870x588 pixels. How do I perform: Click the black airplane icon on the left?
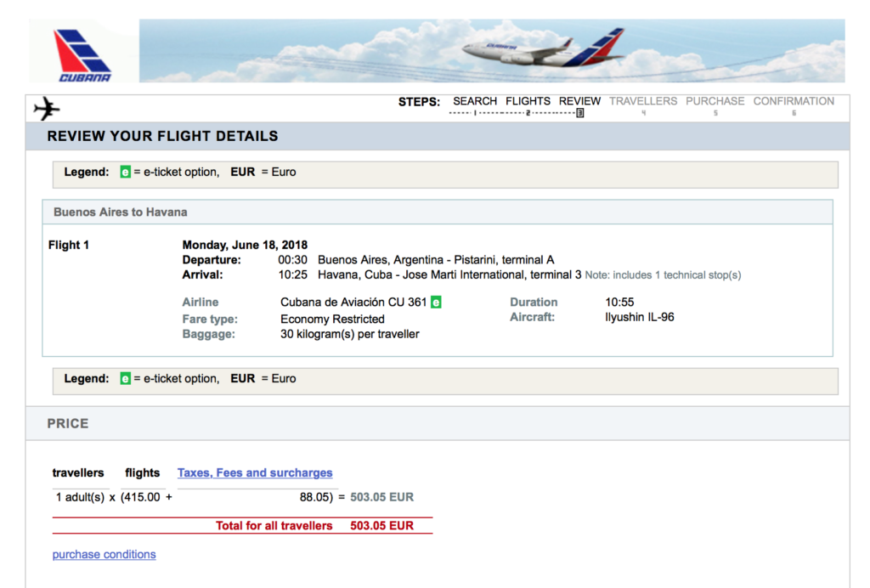pos(46,107)
